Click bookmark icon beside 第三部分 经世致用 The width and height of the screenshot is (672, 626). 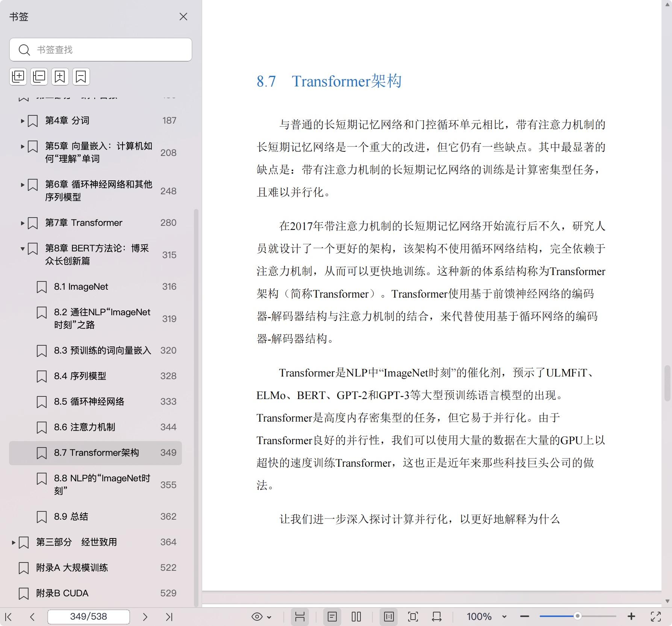[24, 543]
